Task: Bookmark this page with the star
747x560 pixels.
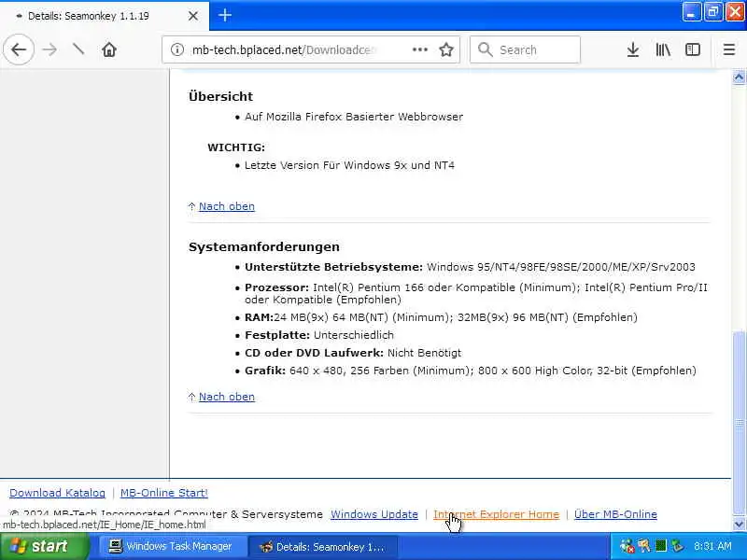Action: pos(446,49)
